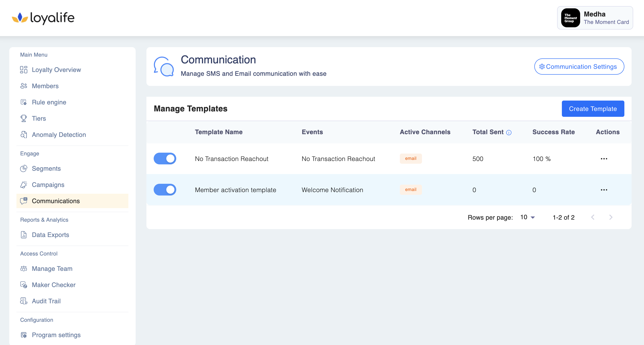644x345 pixels.
Task: Click the Loyalty Overview dashboard icon
Action: click(23, 70)
